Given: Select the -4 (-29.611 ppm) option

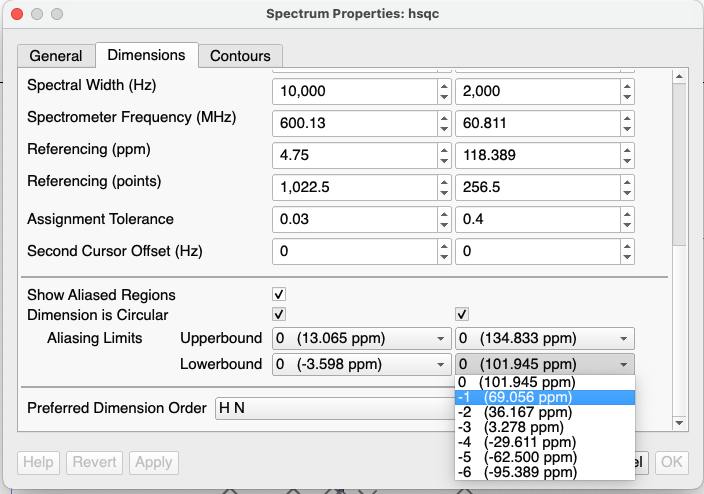Looking at the screenshot, I should (x=545, y=442).
